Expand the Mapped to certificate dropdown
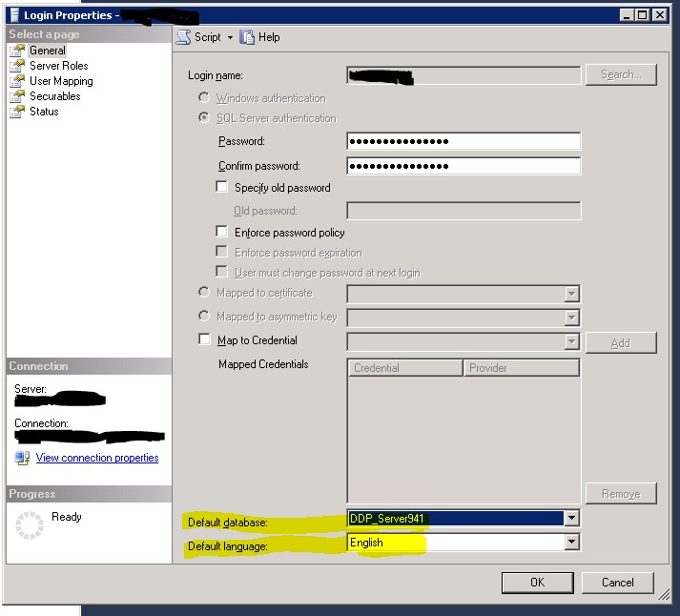This screenshot has width=680, height=616. 571,295
